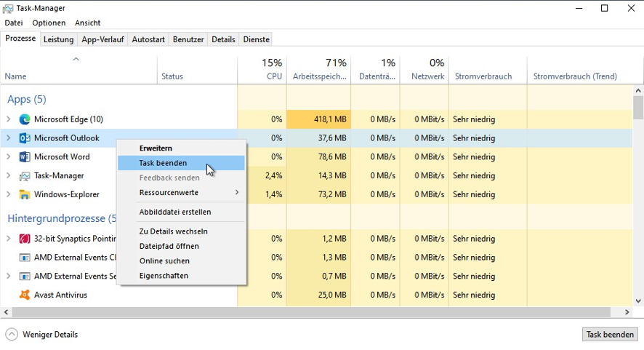
Task: Open the Datei menu
Action: [14, 23]
